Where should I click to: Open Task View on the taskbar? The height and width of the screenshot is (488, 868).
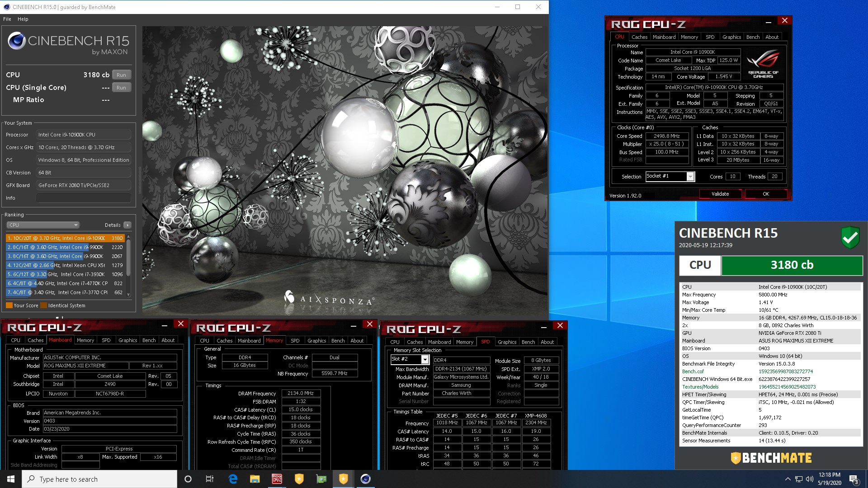click(210, 479)
